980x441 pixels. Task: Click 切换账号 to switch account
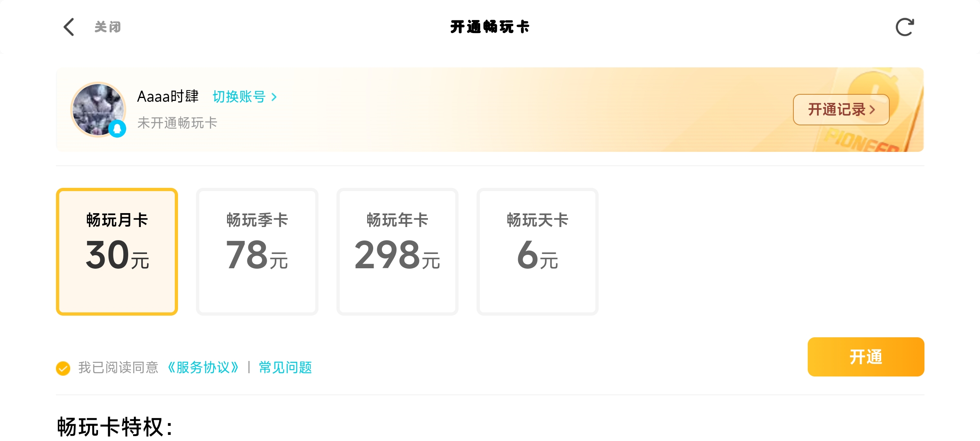239,97
